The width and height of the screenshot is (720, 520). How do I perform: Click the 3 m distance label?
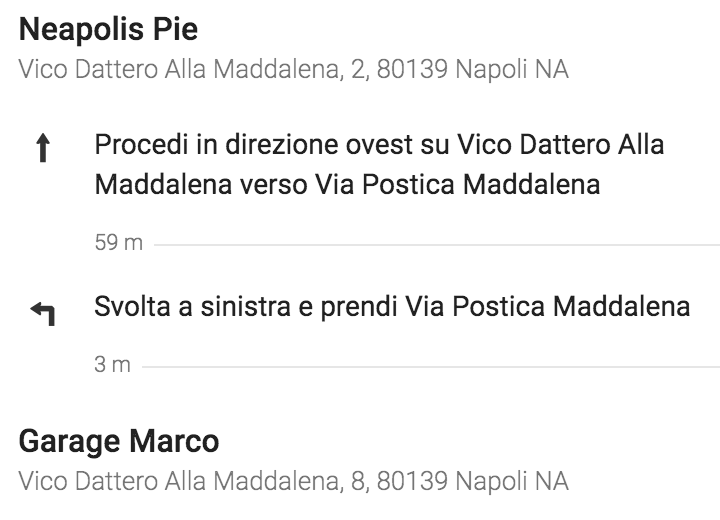coord(112,365)
